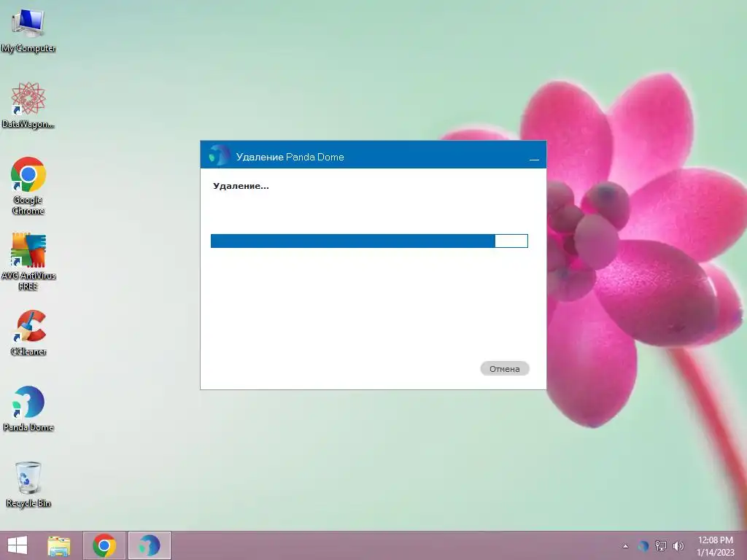Open My Computer desktop icon

click(28, 31)
